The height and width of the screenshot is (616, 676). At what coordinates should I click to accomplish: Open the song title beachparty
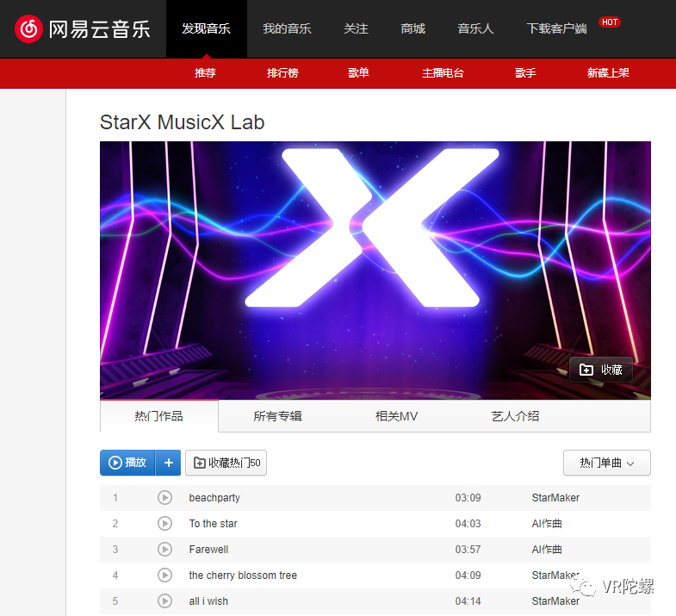tap(214, 498)
